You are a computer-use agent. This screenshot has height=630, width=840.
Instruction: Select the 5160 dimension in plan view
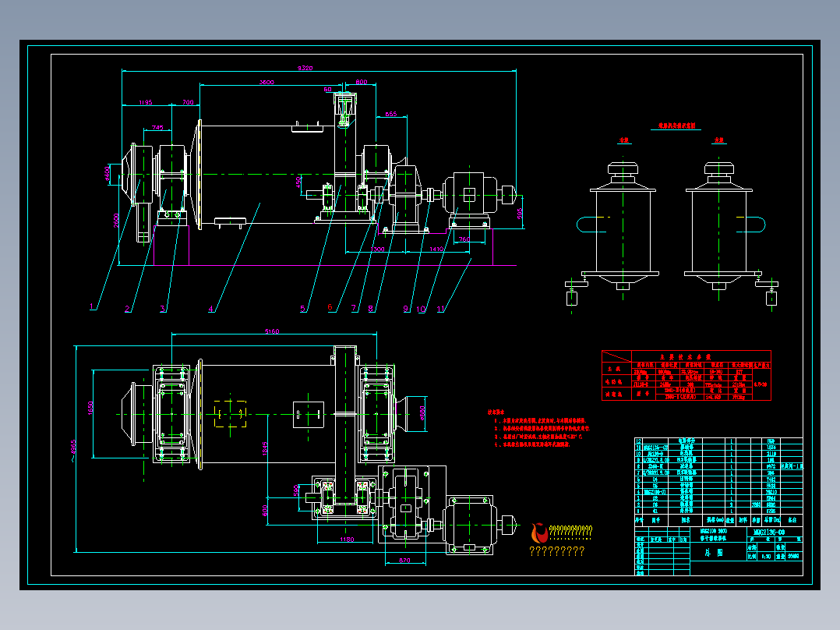point(272,331)
